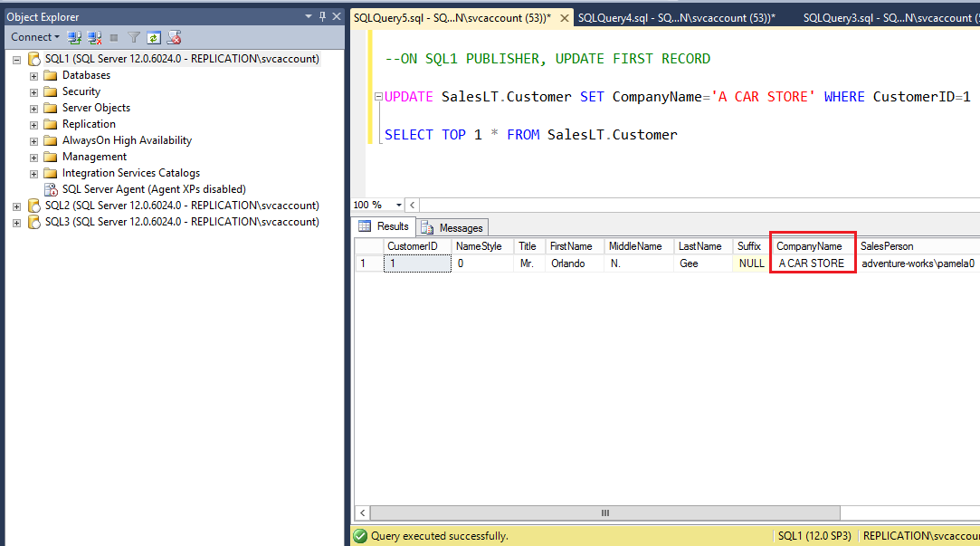Expand the SQL2 server node

[16, 206]
